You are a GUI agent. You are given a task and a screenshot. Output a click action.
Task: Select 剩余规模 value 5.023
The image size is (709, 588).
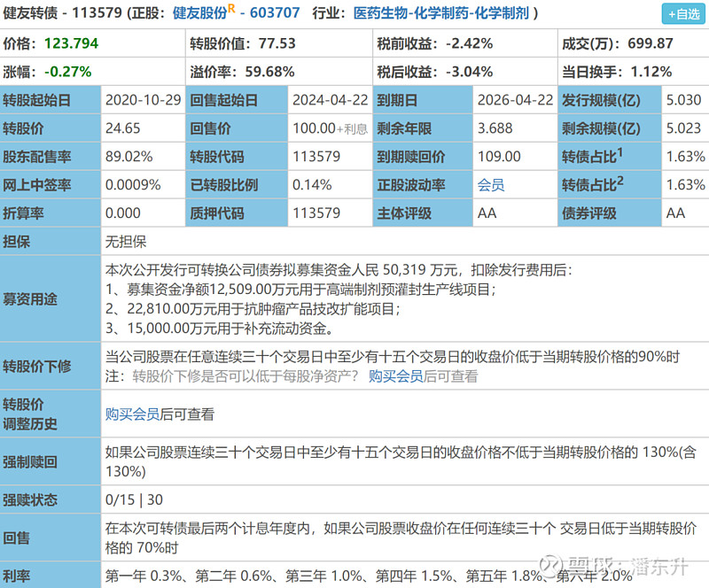click(683, 128)
